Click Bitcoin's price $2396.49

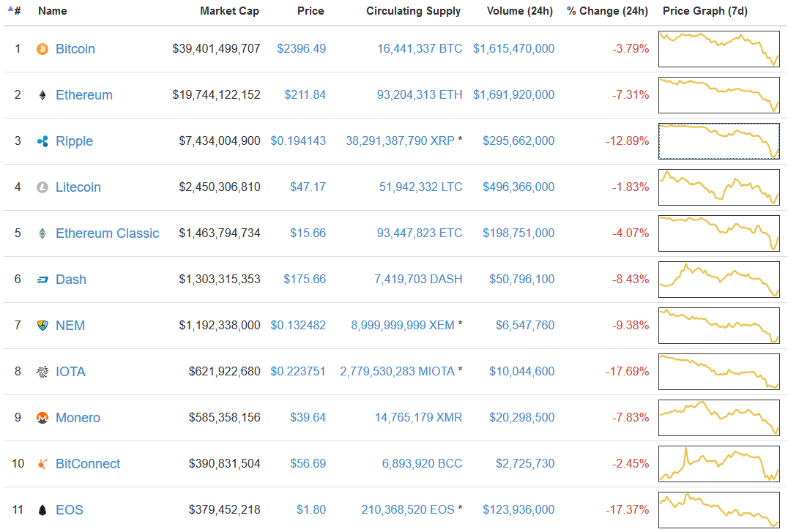301,49
